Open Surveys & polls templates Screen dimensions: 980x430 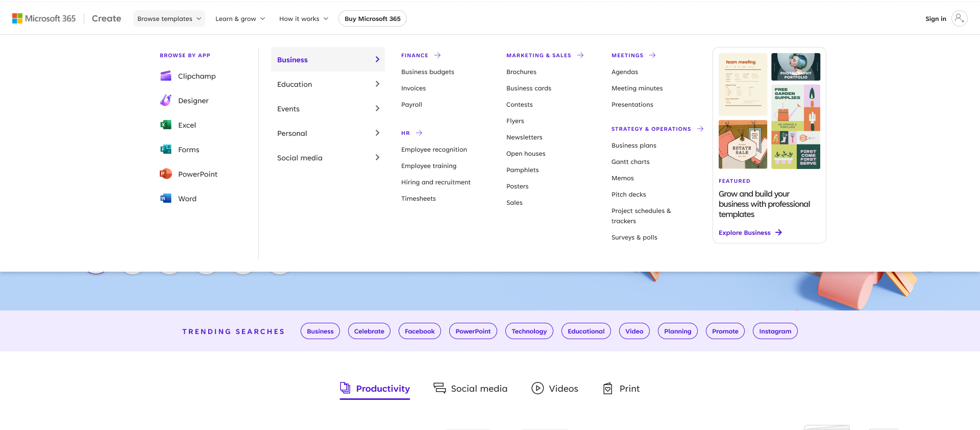[x=634, y=237]
